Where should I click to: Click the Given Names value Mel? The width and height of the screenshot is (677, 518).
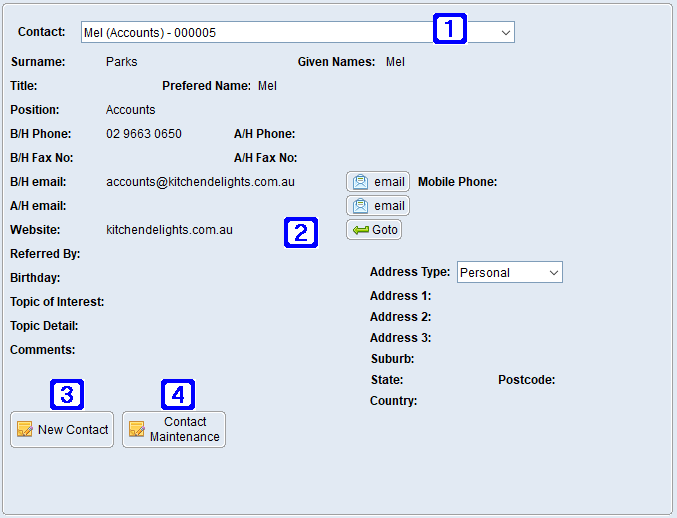[395, 62]
